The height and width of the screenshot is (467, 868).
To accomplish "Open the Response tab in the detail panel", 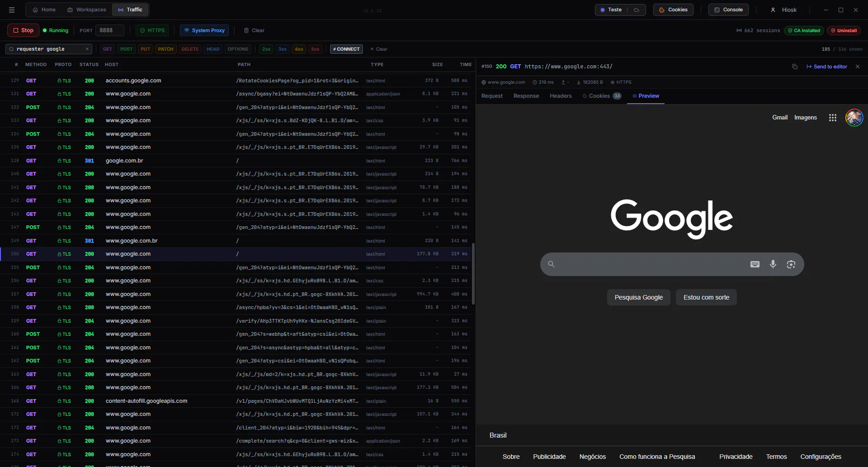I will (x=526, y=96).
